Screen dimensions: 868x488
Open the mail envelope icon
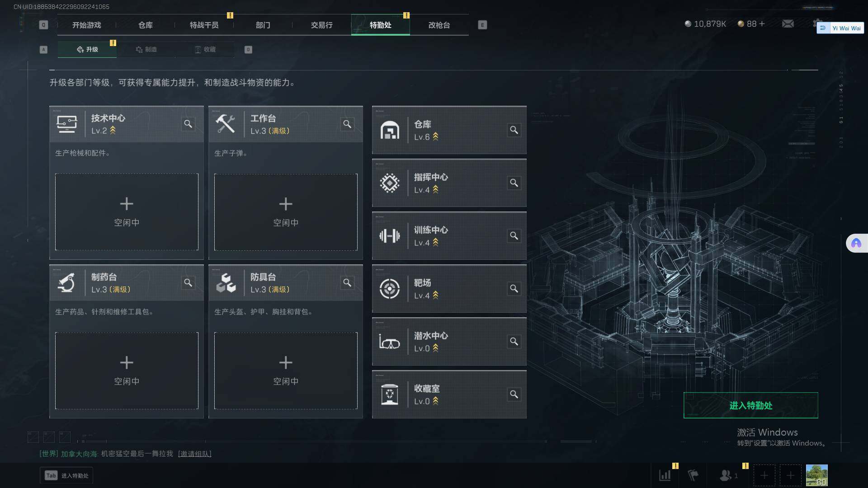[788, 23]
